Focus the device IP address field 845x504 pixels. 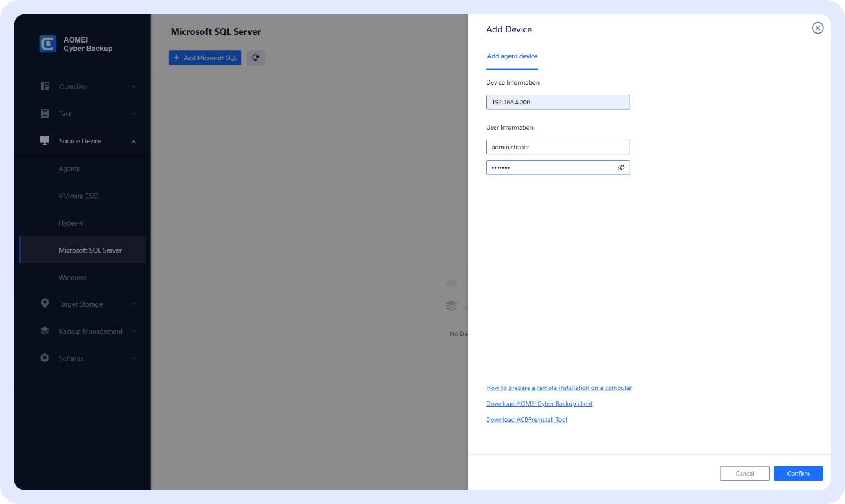[558, 102]
